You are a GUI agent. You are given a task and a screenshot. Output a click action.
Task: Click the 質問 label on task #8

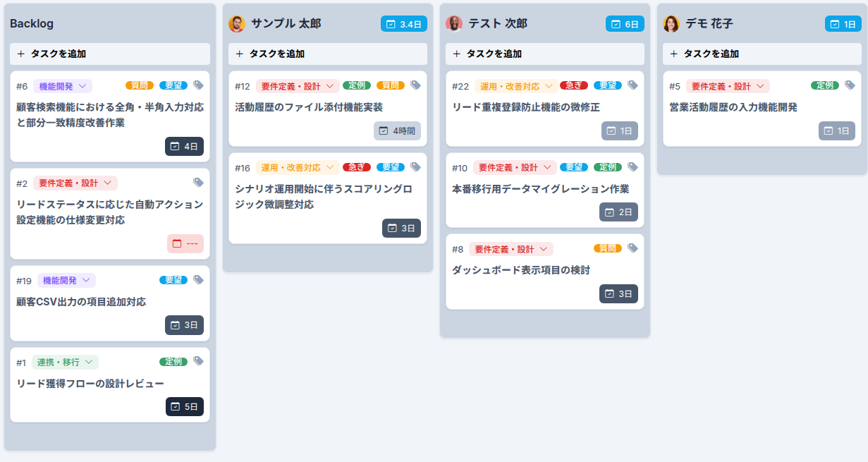tap(608, 248)
